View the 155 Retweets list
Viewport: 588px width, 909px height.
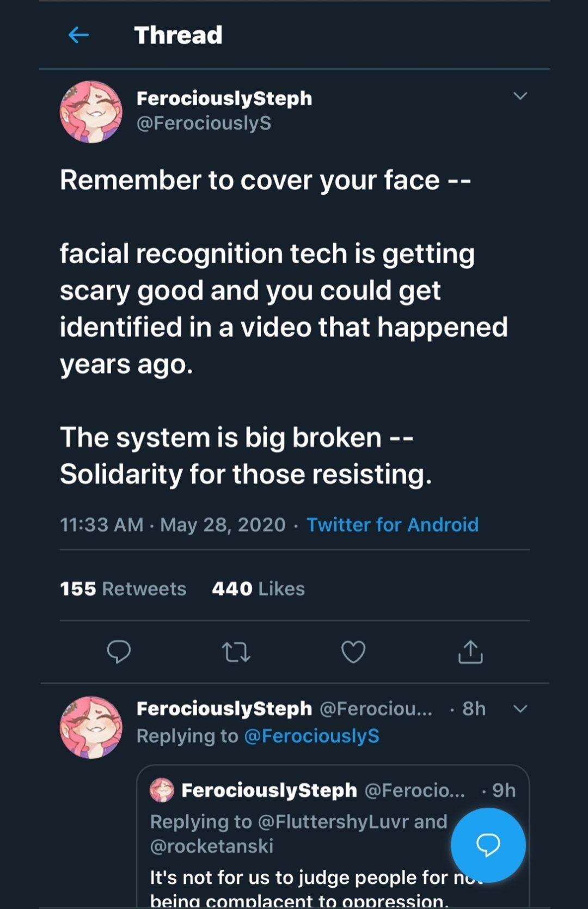pos(123,589)
